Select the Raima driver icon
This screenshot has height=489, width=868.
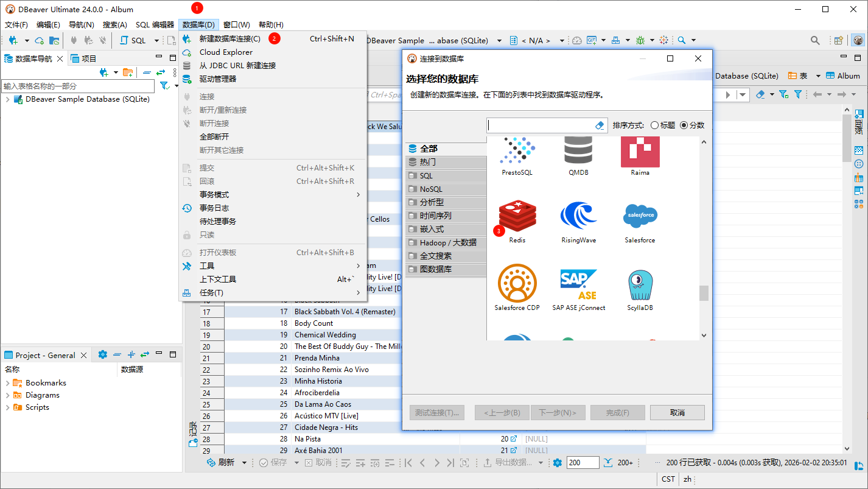640,156
